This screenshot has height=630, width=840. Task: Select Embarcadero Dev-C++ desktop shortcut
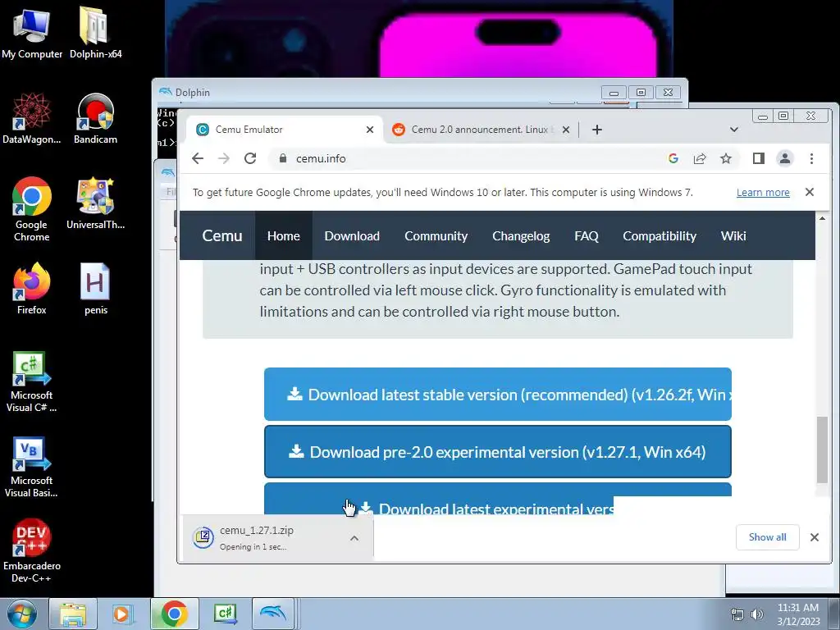(32, 550)
